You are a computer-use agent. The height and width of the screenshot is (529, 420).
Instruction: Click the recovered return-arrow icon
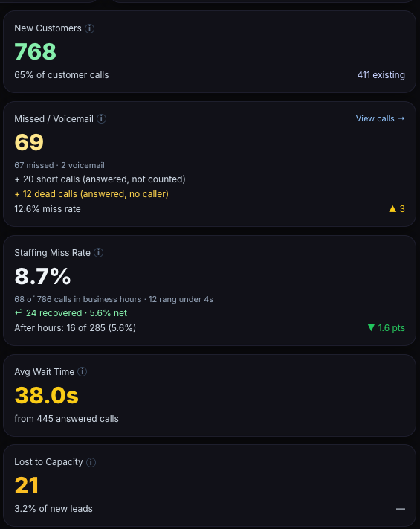tap(19, 312)
